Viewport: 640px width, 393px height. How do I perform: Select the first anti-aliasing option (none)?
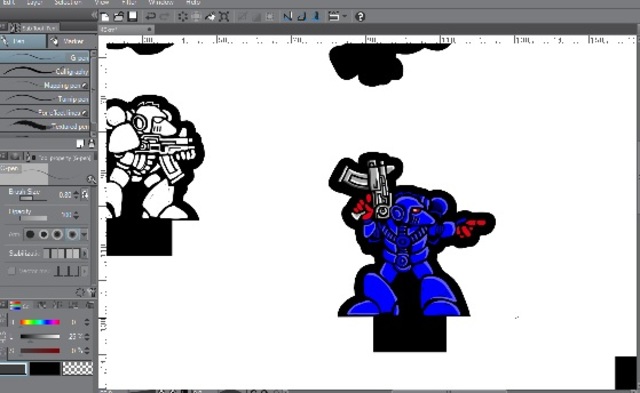click(31, 234)
